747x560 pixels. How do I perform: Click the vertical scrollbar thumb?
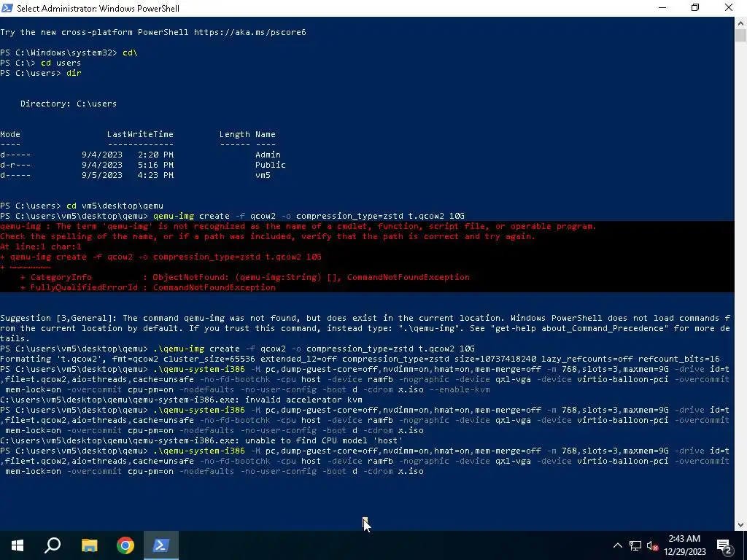coord(740,36)
